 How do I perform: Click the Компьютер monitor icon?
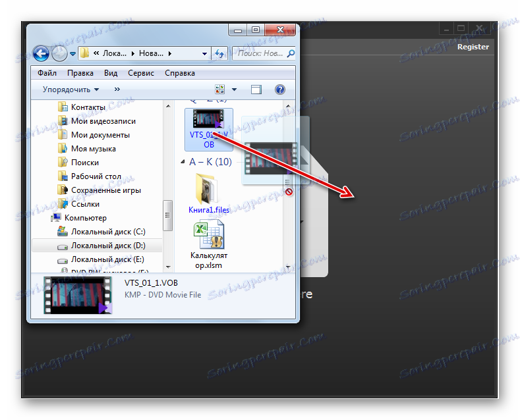click(x=56, y=218)
